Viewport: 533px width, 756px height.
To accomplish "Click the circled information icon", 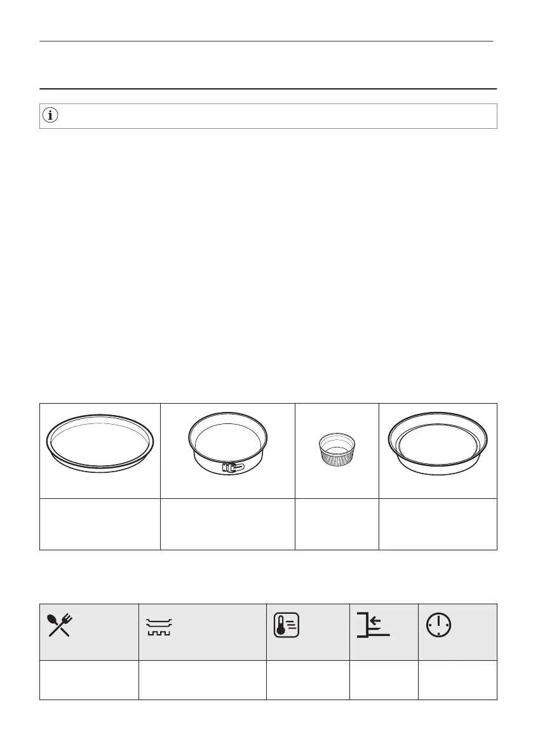I will point(50,116).
